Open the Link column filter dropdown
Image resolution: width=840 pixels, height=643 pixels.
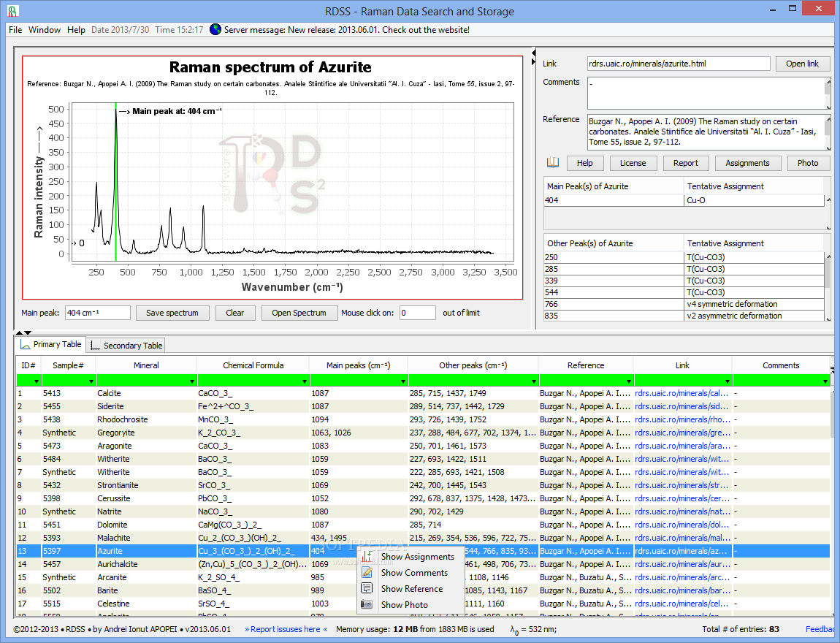click(727, 381)
